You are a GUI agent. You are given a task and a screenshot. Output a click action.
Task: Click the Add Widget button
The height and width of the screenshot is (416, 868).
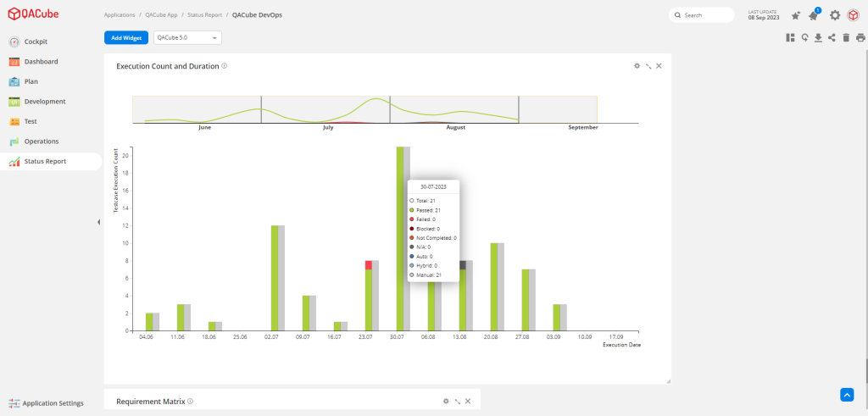pos(126,37)
